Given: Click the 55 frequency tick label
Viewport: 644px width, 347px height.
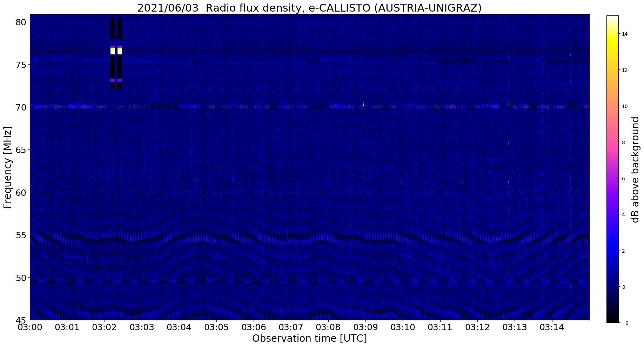Looking at the screenshot, I should coord(21,235).
